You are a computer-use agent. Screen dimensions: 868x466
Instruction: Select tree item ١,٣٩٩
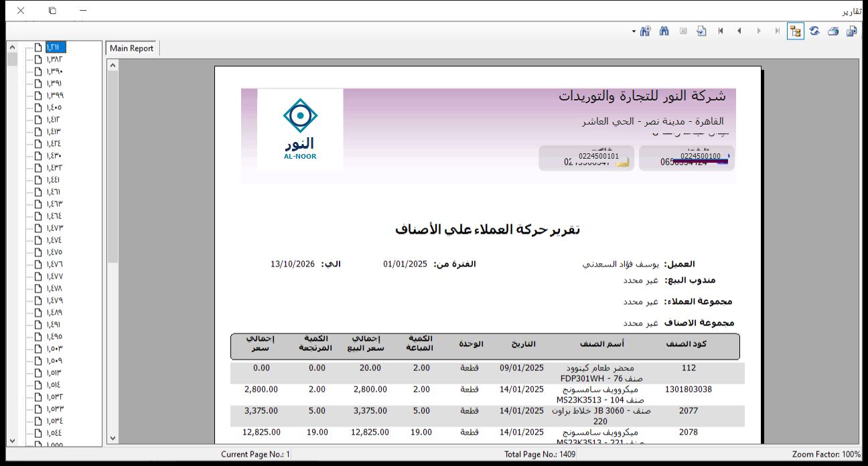coord(55,96)
